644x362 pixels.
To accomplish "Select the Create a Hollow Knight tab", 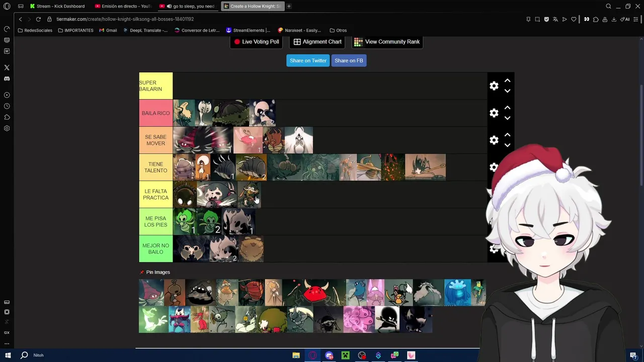I will [253, 6].
